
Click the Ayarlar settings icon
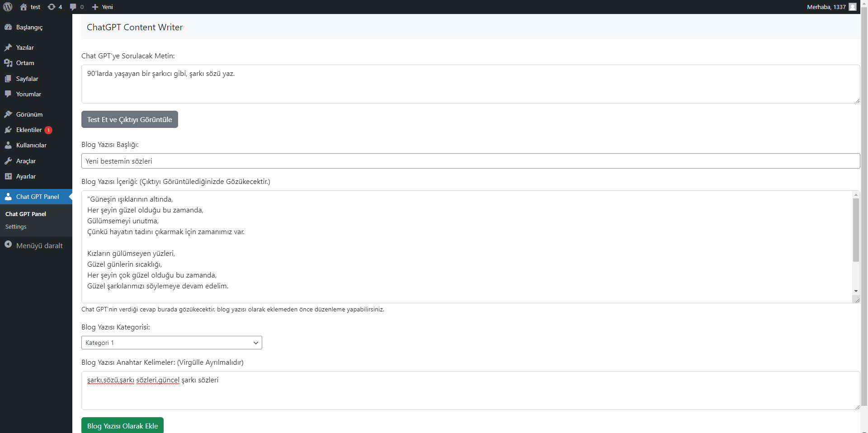click(x=8, y=176)
